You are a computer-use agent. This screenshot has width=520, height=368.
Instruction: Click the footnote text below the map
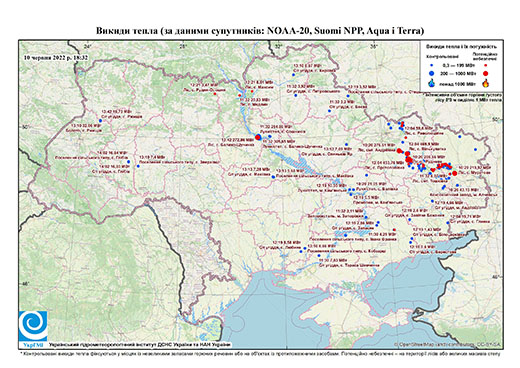[261, 353]
